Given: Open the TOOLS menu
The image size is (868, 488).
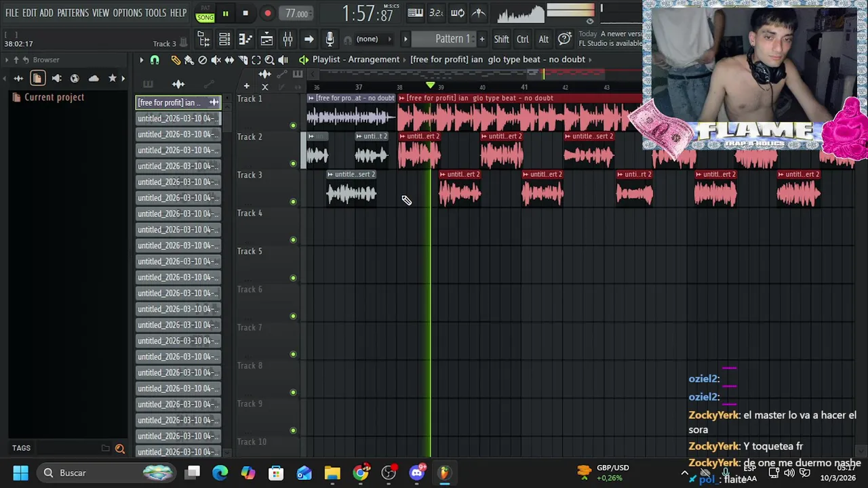Looking at the screenshot, I should coord(156,13).
